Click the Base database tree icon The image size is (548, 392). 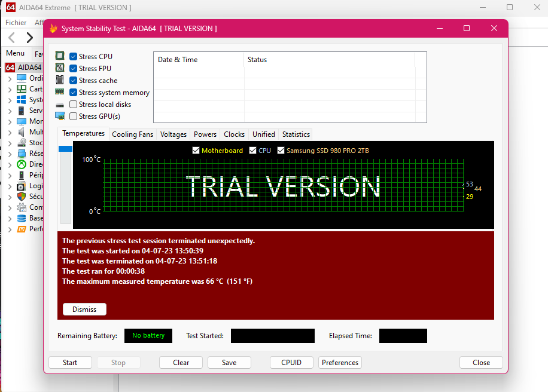point(22,218)
